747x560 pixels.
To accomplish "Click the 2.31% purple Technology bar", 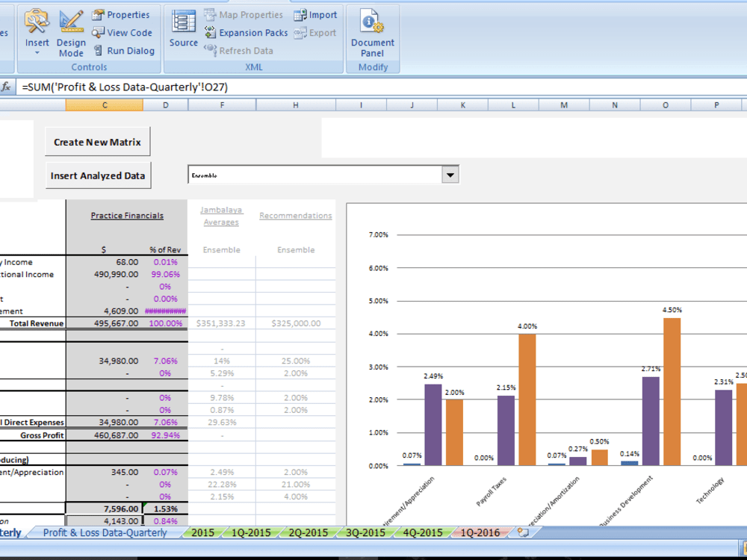I will pyautogui.click(x=723, y=428).
